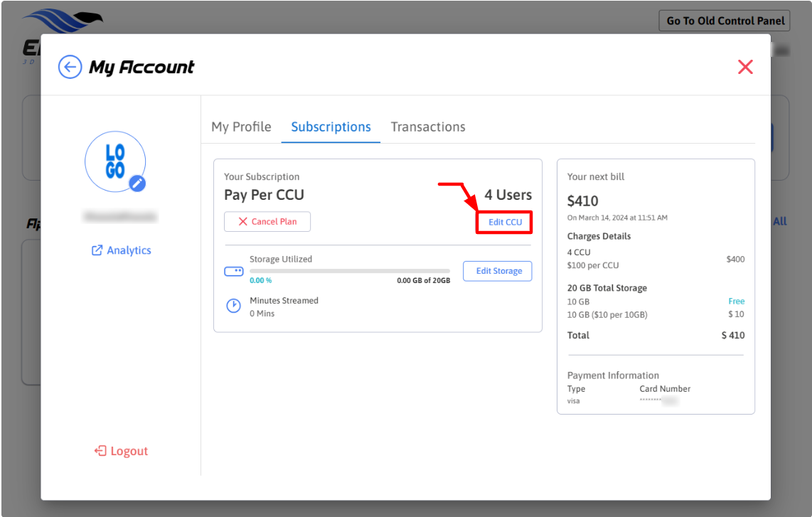Viewport: 812px width, 517px height.
Task: Go To Old Control Panel
Action: [724, 21]
